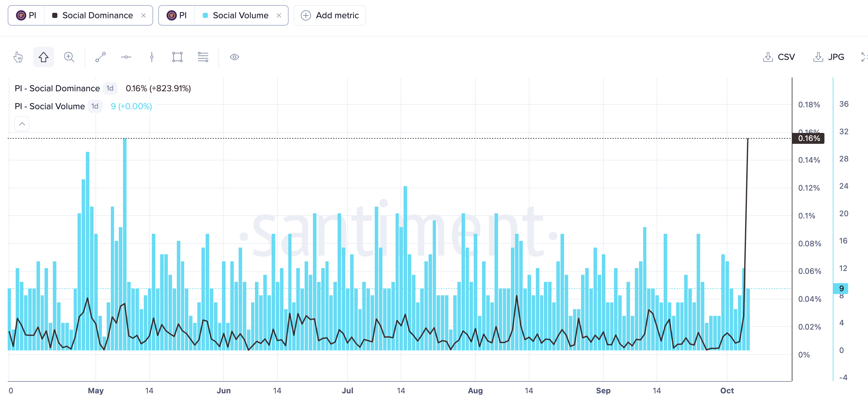Choose the zoom magnifier tool
868x401 pixels.
pyautogui.click(x=69, y=57)
